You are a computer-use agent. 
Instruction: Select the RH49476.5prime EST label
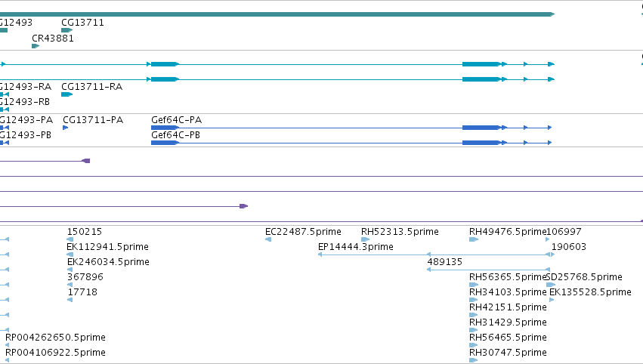click(508, 232)
